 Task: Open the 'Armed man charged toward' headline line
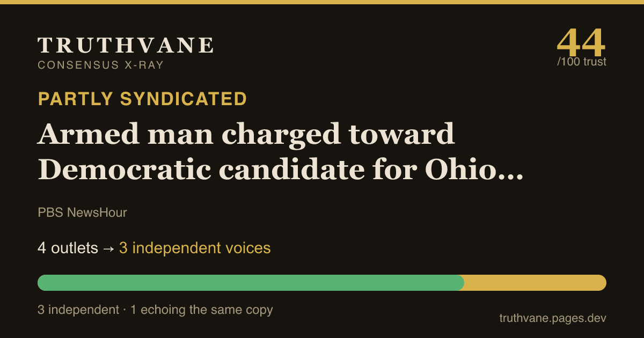246,134
